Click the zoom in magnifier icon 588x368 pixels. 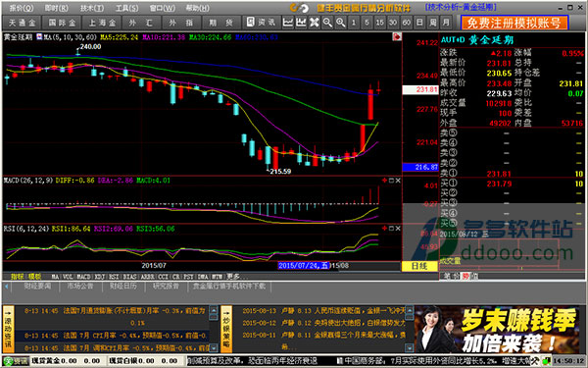(340, 23)
